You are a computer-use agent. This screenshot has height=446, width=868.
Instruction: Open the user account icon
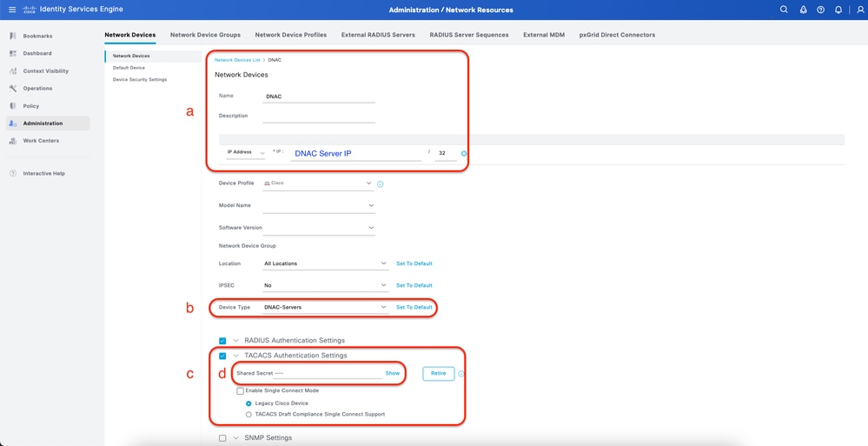(860, 10)
